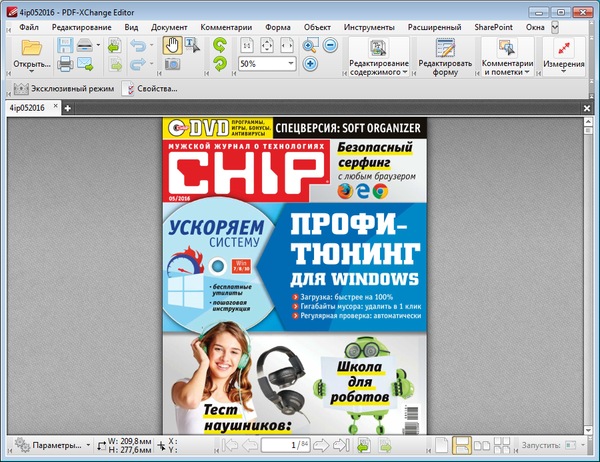Expand Параметры options dropdown in status bar
Screen dimensions: 600x462
tap(87, 444)
